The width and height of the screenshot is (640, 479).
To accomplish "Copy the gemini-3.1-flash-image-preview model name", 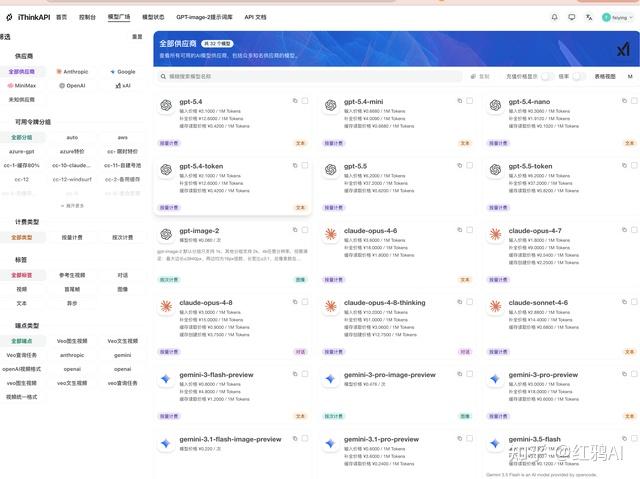I will pyautogui.click(x=295, y=439).
